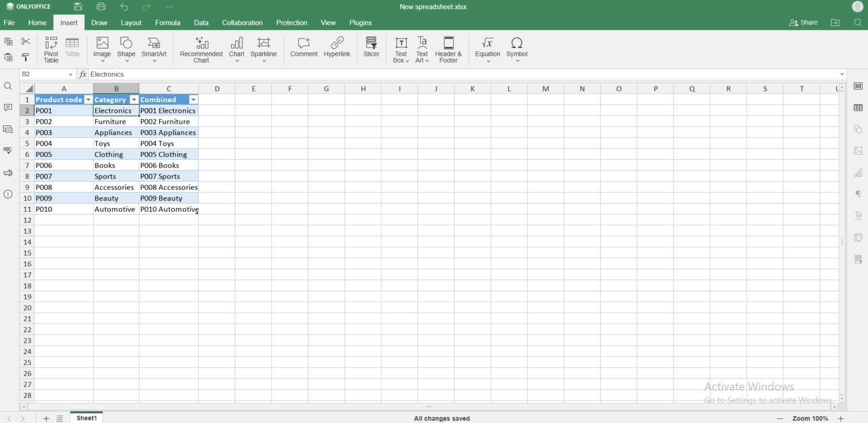Click the Share button
Screen dimensions: 868x423
coord(803,23)
